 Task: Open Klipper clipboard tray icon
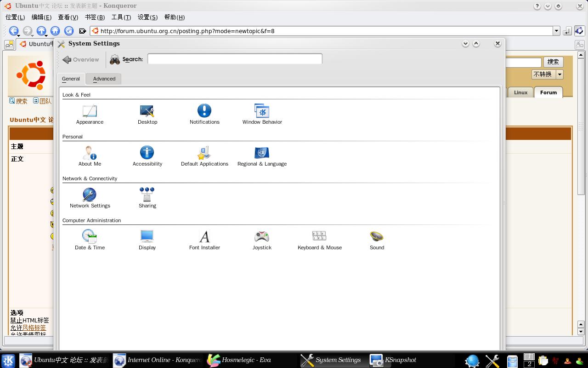[543, 361]
